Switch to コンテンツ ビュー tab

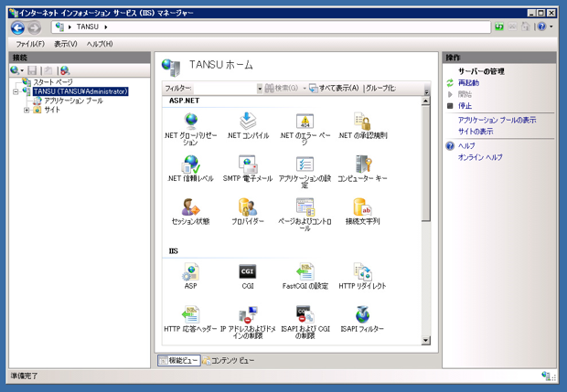(229, 360)
